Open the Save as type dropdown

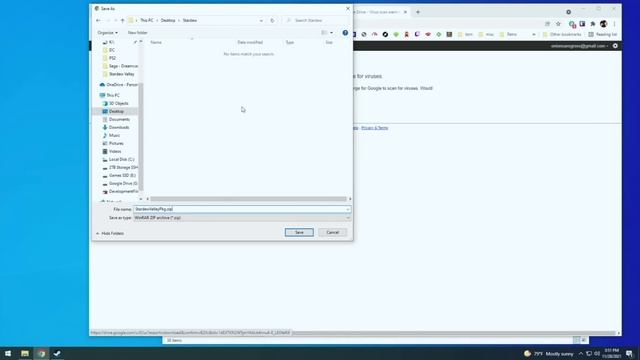242,218
